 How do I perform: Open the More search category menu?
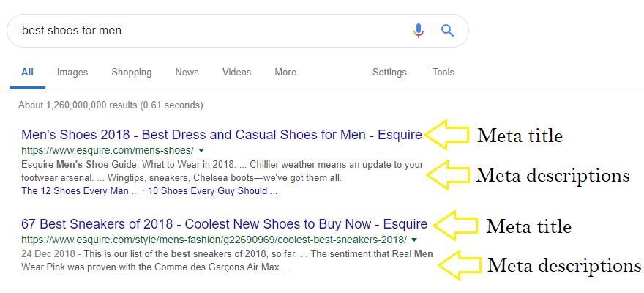(285, 73)
